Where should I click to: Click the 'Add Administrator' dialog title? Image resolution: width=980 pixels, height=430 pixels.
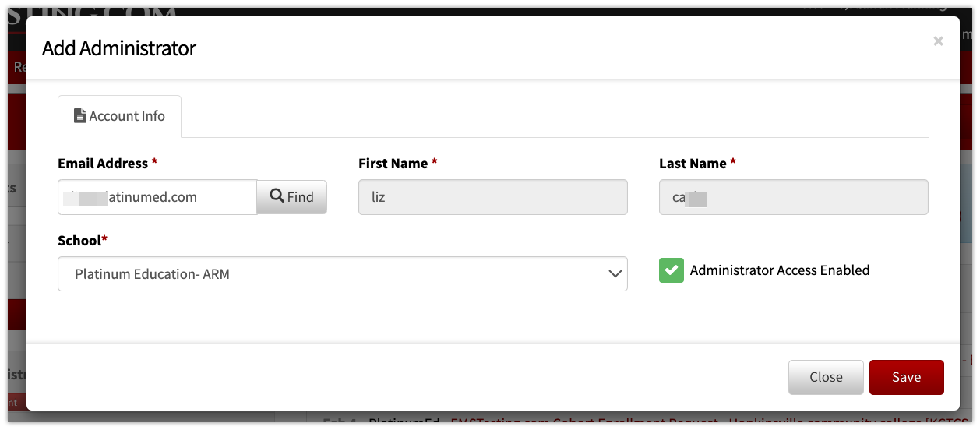tap(119, 48)
